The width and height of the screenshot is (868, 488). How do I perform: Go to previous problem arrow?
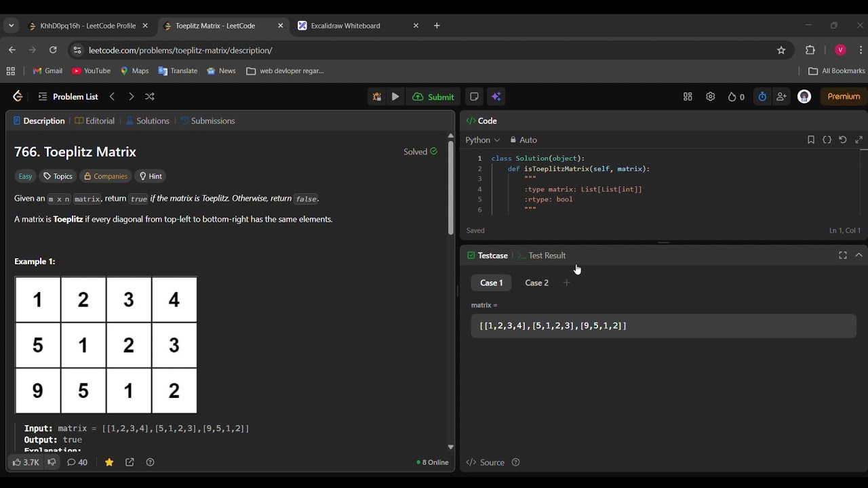[113, 96]
